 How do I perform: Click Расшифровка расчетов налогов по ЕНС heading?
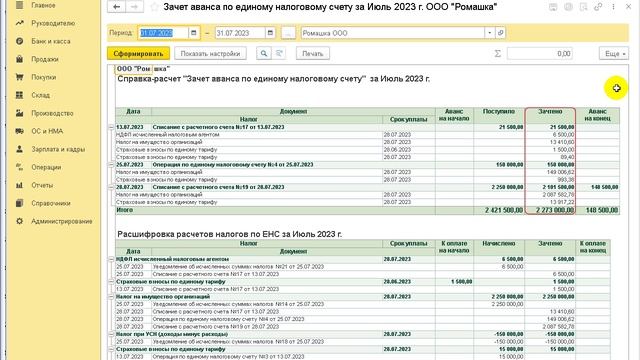tap(229, 234)
